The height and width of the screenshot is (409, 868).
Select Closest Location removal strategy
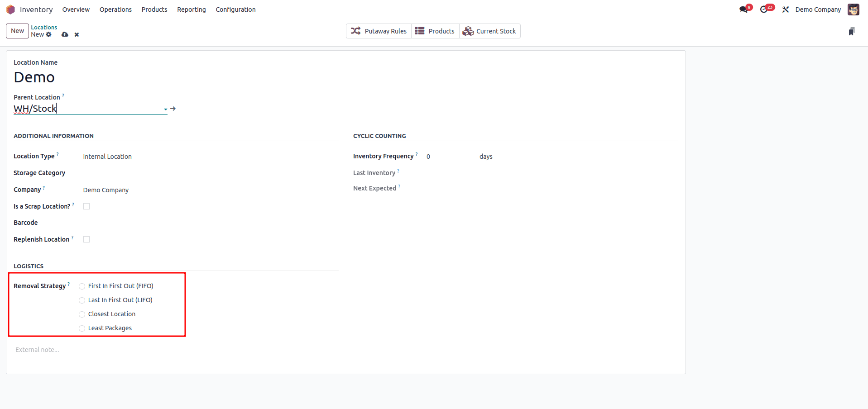[82, 314]
